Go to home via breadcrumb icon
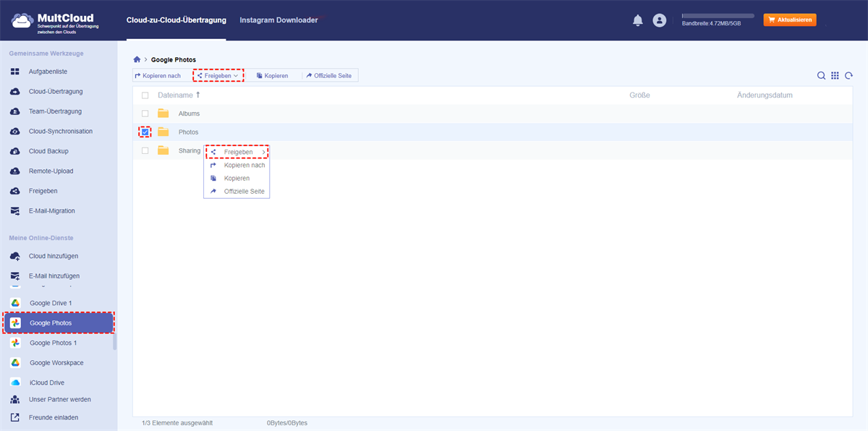868x431 pixels. tap(137, 59)
